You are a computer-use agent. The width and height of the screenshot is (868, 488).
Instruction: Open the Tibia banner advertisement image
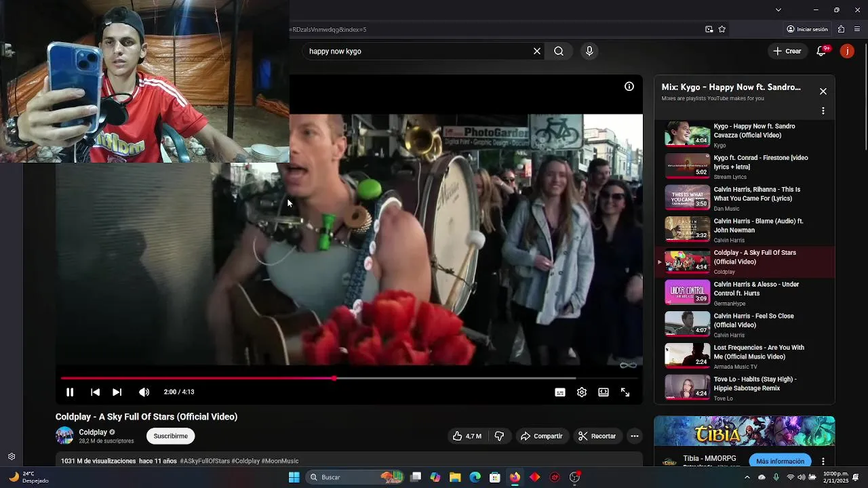(x=744, y=431)
